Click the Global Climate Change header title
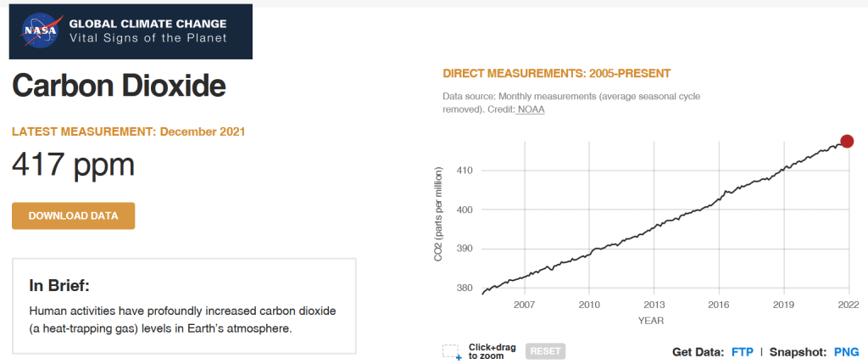 click(x=147, y=23)
